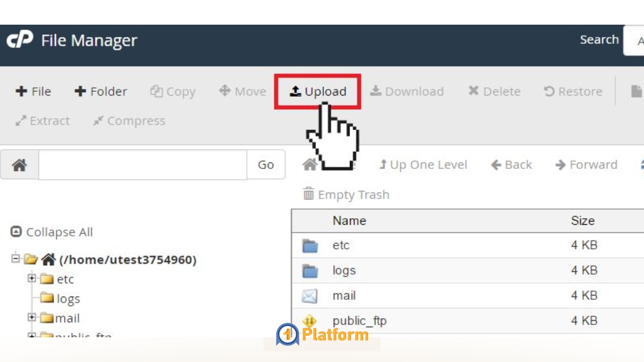Click inside the path input field
This screenshot has width=644, height=362.
(142, 164)
